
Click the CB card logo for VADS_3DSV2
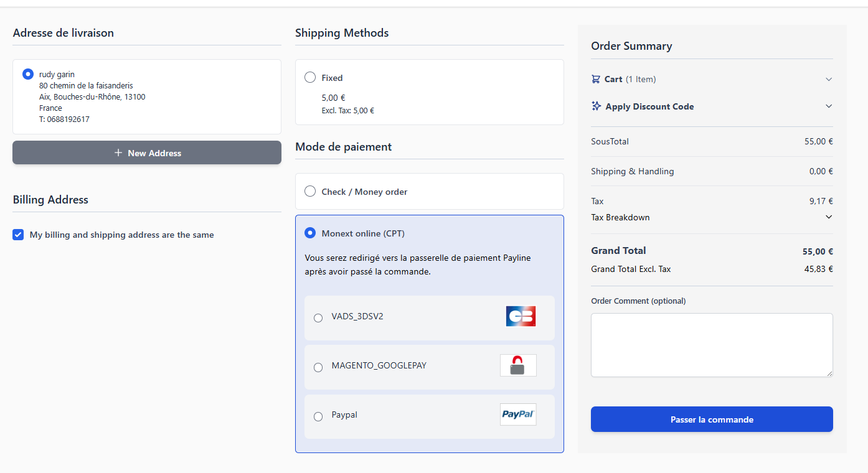pyautogui.click(x=521, y=316)
